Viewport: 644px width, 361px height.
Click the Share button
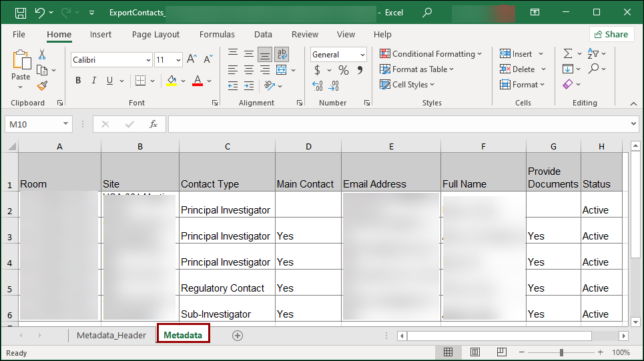click(611, 35)
